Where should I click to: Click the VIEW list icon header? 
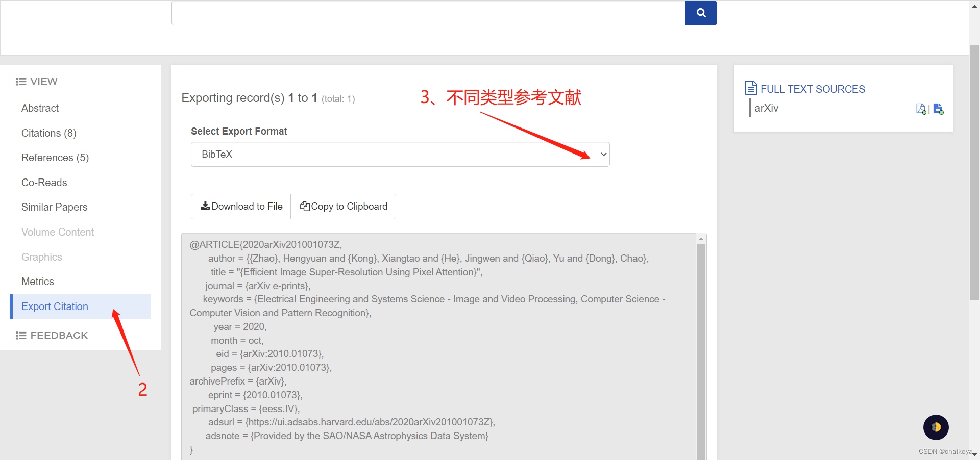37,82
